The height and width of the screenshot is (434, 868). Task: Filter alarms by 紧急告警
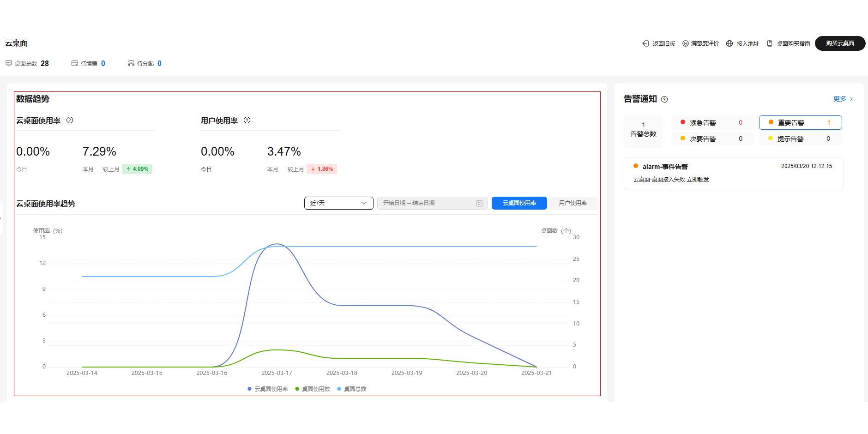711,123
